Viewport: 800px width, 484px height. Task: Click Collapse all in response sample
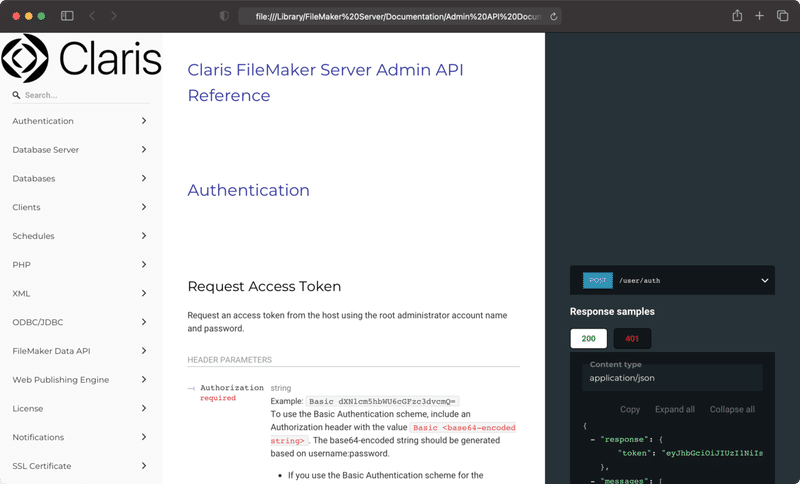point(732,410)
